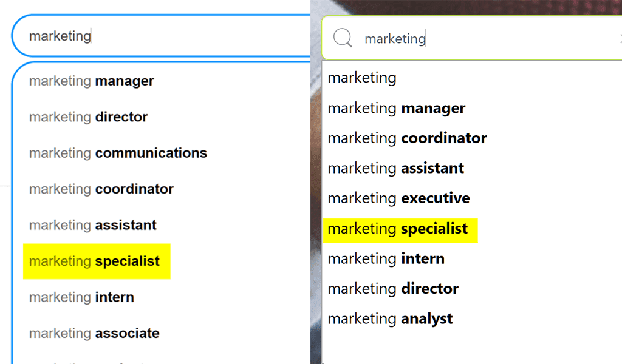Viewport: 622px width, 364px height.
Task: Select 'marketing assistant' from the left list
Action: coord(93,224)
